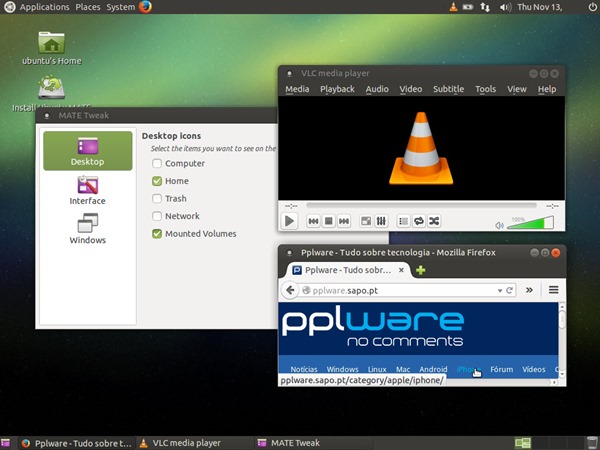
Task: Open the Applications panel menu
Action: [x=44, y=7]
